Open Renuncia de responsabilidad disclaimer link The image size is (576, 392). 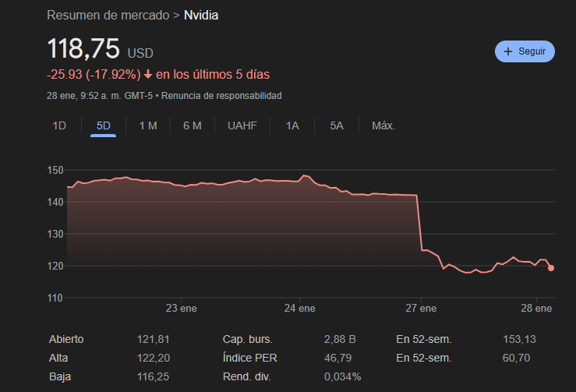[221, 96]
